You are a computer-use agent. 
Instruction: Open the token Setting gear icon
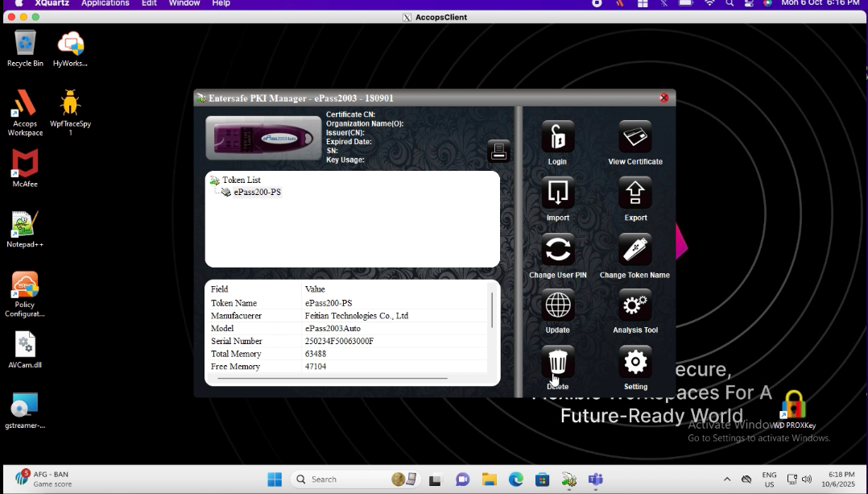[635, 362]
